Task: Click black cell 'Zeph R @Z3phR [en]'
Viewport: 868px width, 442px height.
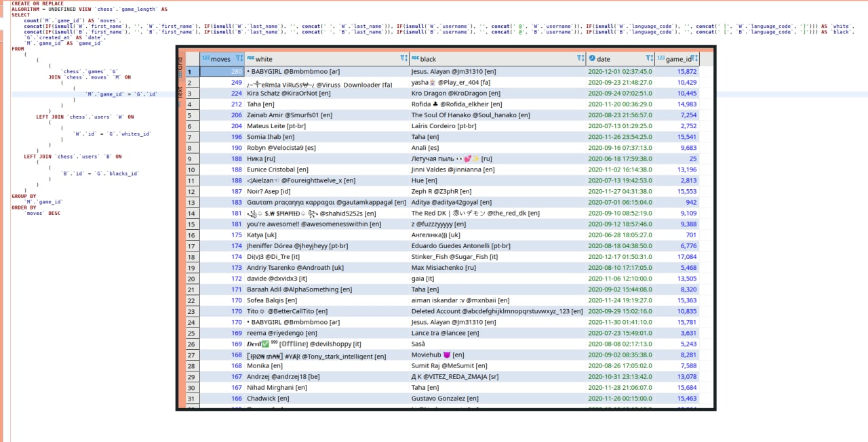Action: point(498,191)
